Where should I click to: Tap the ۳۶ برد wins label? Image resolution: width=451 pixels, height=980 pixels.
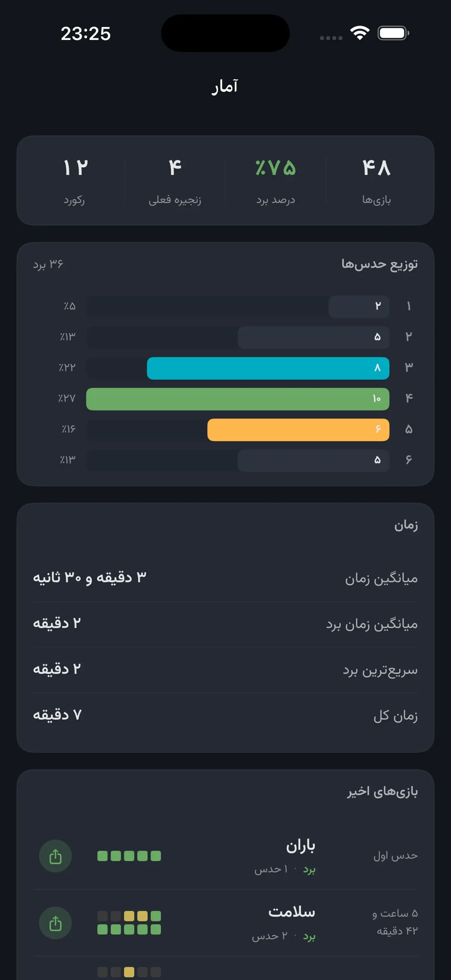tap(48, 264)
